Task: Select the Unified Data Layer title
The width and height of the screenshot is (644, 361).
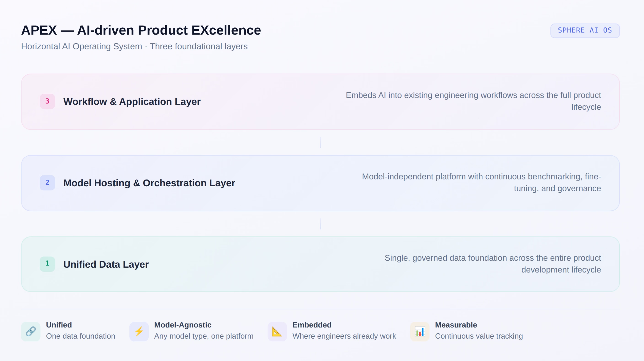Action: (106, 264)
